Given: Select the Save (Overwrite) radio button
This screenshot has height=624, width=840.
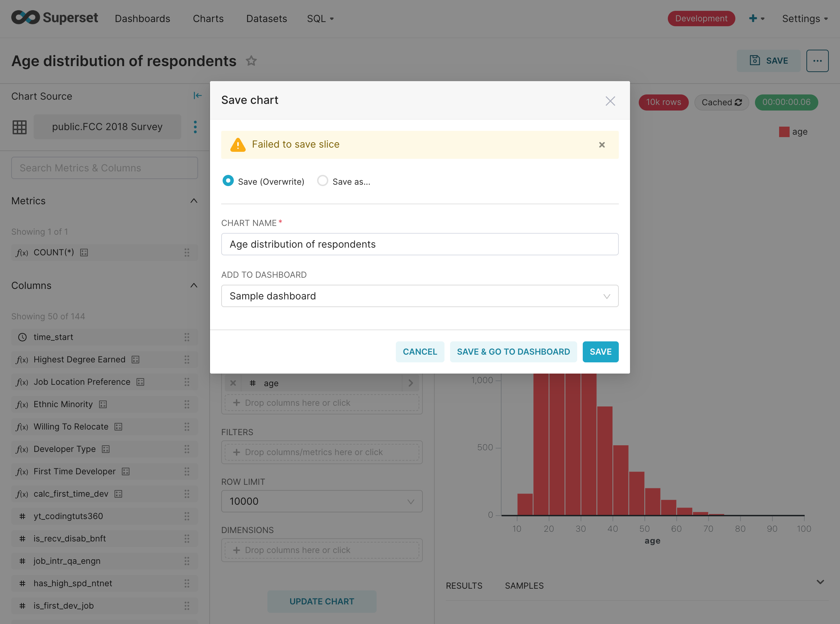Looking at the screenshot, I should pos(228,181).
